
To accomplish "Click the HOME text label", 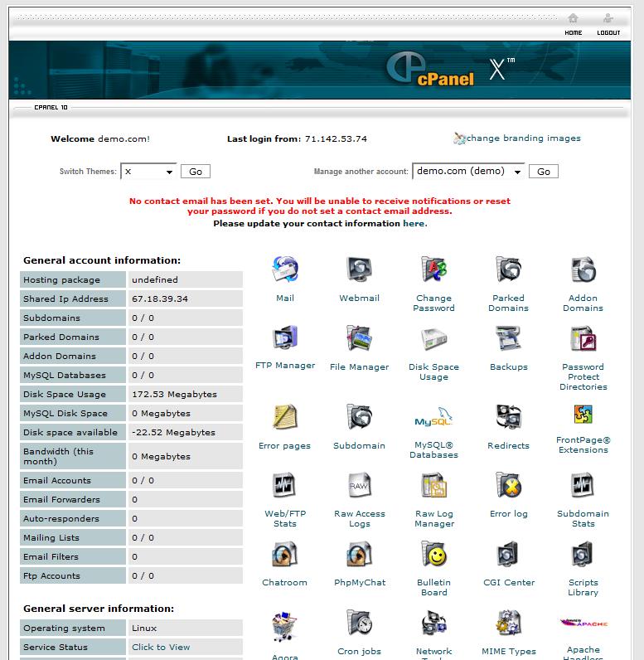I will [x=574, y=33].
